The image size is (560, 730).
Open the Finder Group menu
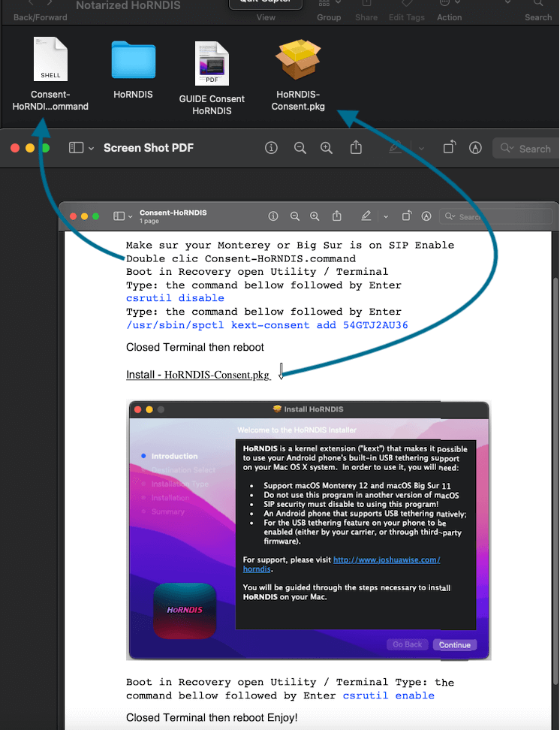(x=329, y=17)
